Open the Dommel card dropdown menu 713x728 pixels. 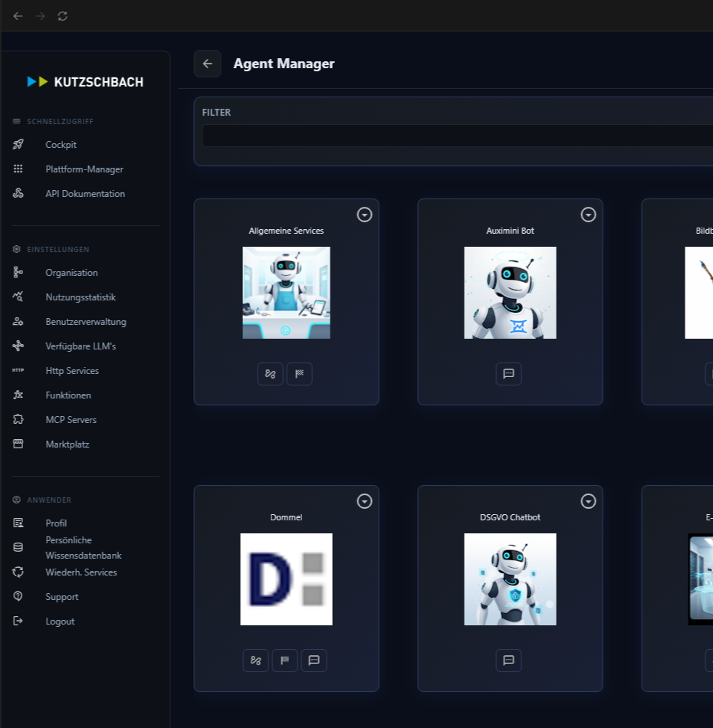(364, 501)
